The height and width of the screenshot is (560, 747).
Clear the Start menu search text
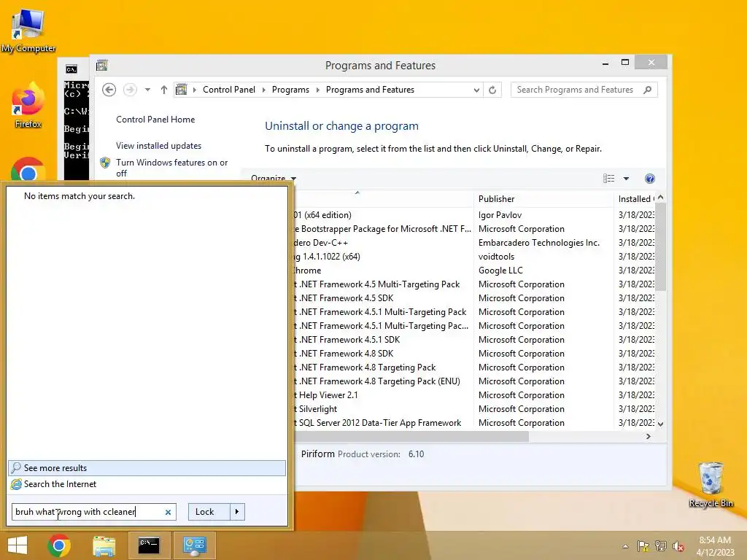click(x=168, y=513)
